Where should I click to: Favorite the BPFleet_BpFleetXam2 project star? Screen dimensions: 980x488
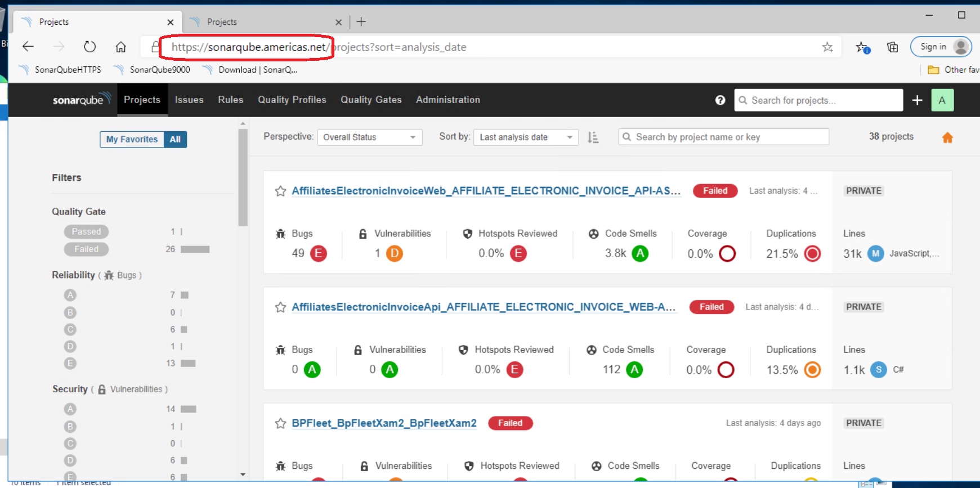pyautogui.click(x=280, y=423)
